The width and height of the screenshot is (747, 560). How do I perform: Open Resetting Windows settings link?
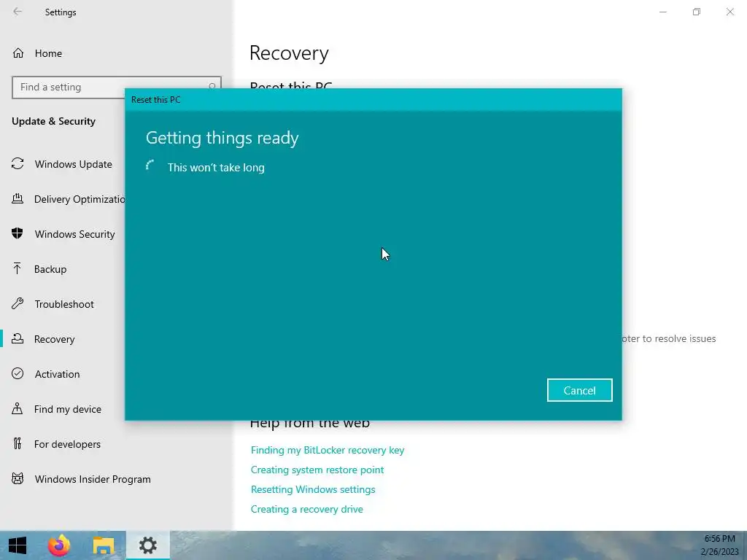click(313, 489)
